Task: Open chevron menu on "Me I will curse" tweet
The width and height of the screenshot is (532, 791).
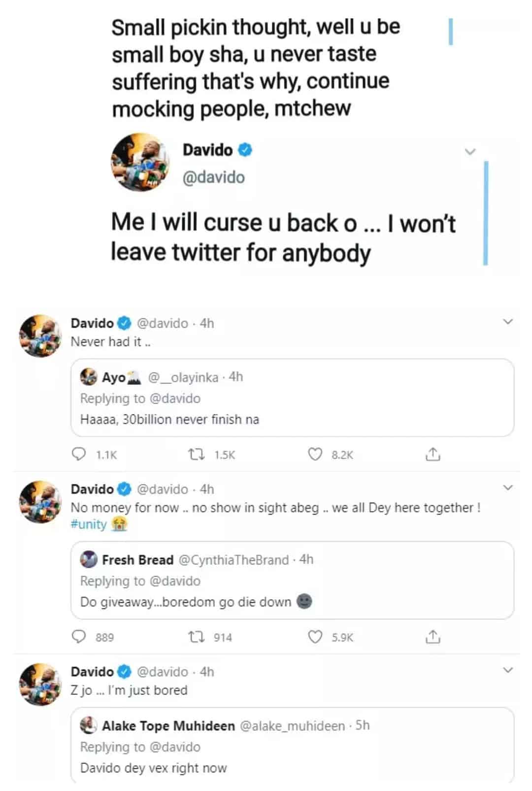Action: [470, 151]
